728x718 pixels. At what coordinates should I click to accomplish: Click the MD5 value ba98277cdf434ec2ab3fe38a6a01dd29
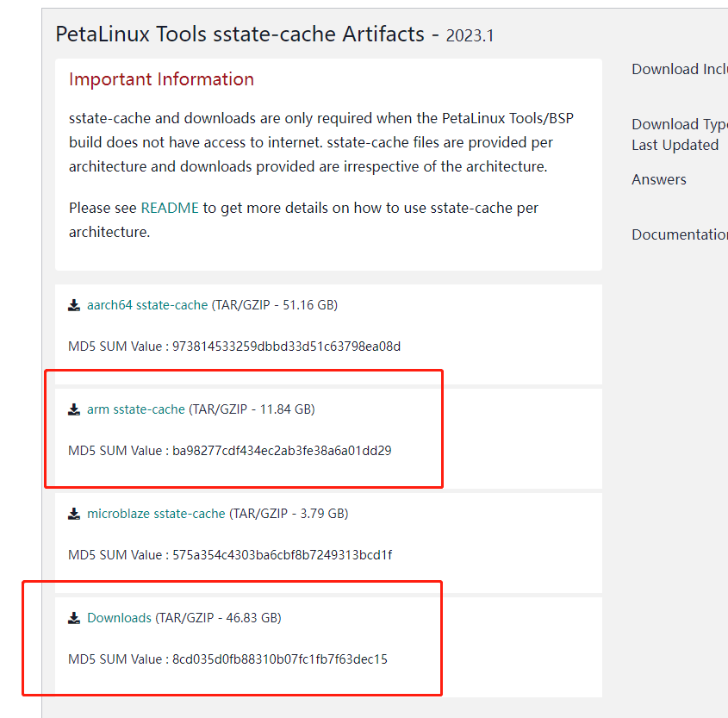[282, 451]
